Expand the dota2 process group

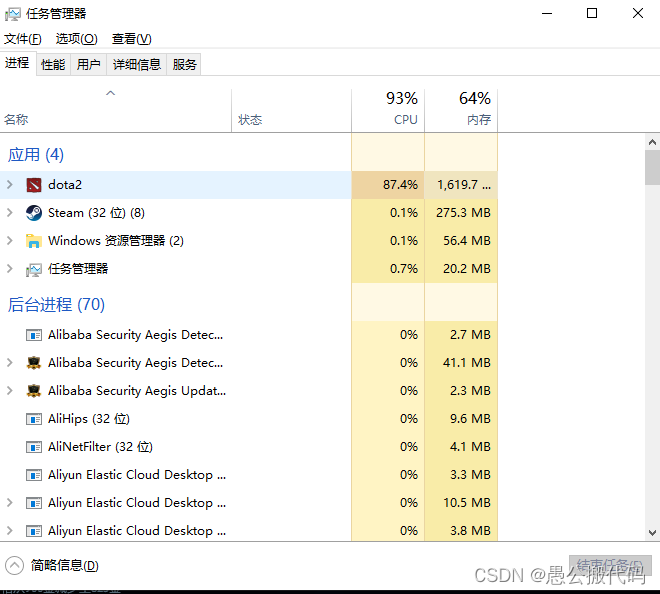click(x=10, y=184)
